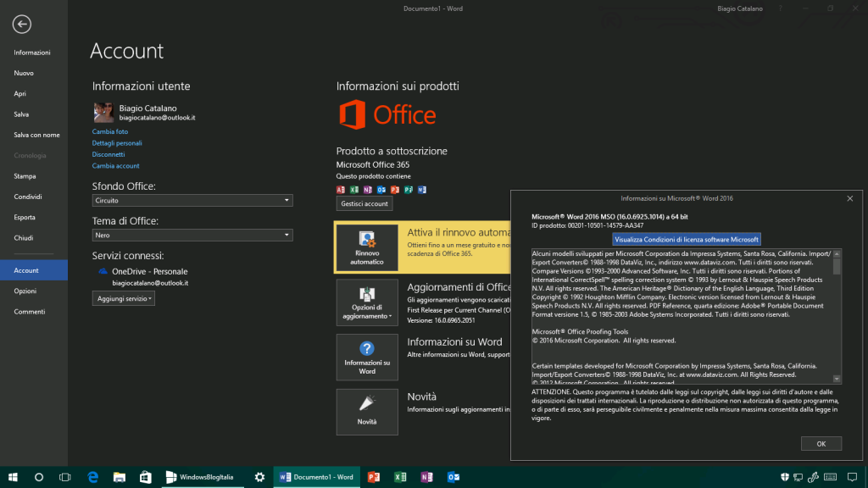Image resolution: width=868 pixels, height=488 pixels.
Task: Open the Action Center notification icon
Action: point(853,477)
